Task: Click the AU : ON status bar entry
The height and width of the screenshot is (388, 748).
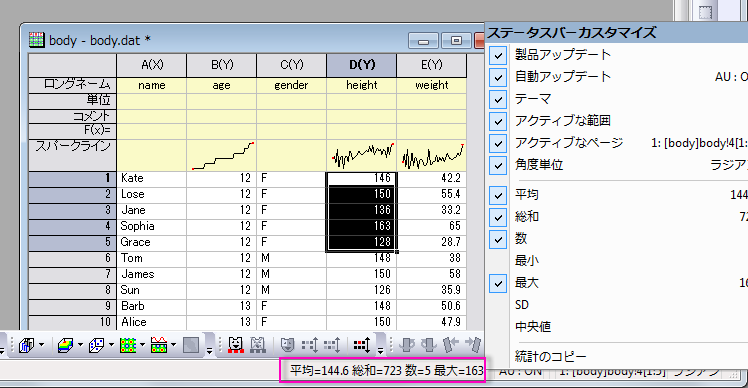Action: [x=520, y=371]
